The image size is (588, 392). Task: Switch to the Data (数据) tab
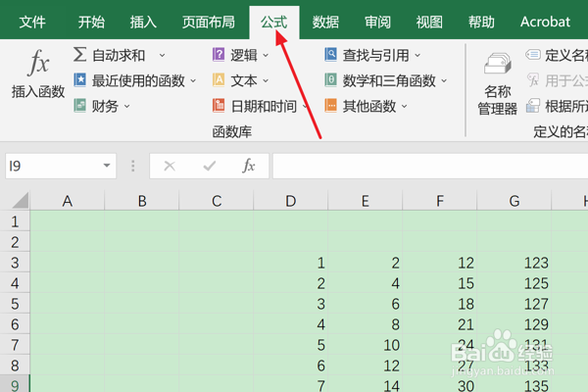[x=325, y=22]
